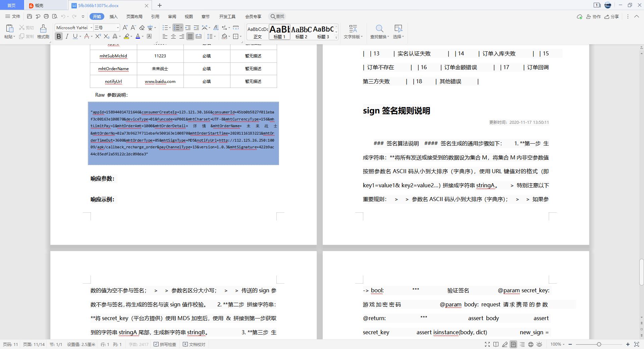Click the 分享 share button

(611, 16)
